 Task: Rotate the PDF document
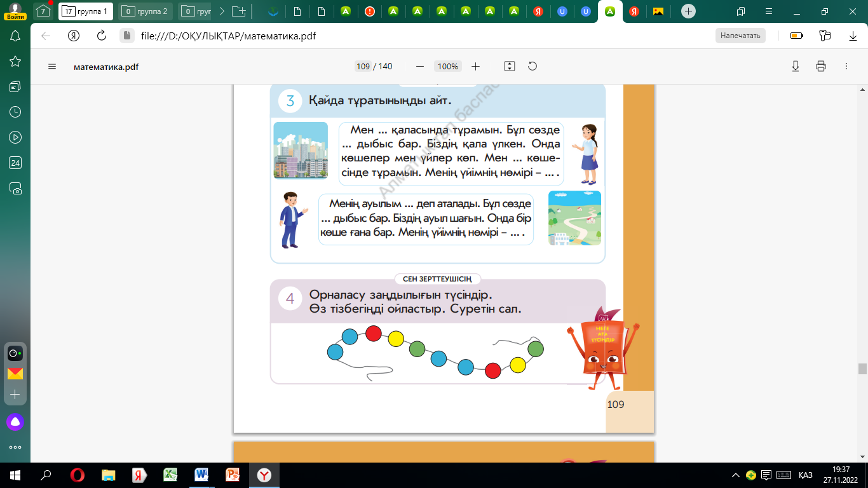pos(532,66)
